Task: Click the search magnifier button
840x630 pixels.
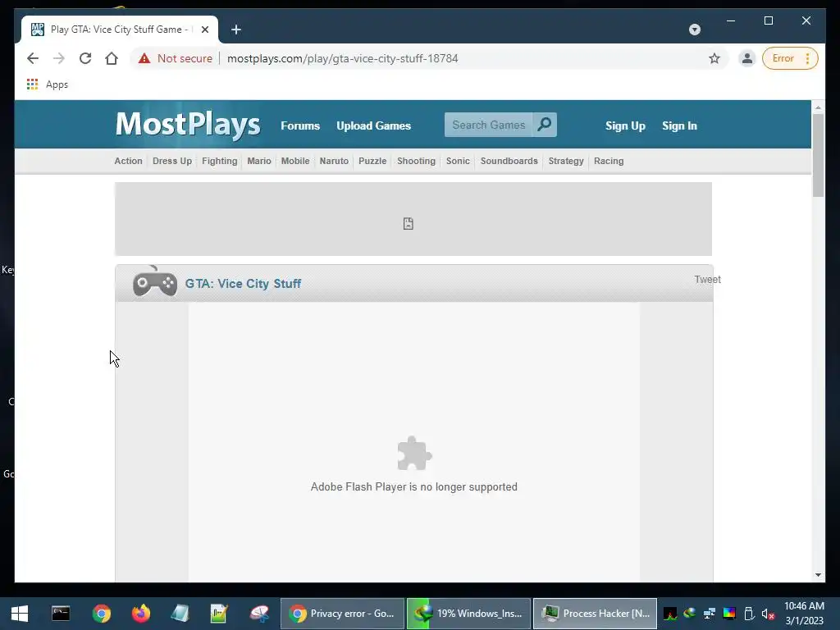Action: pos(545,125)
